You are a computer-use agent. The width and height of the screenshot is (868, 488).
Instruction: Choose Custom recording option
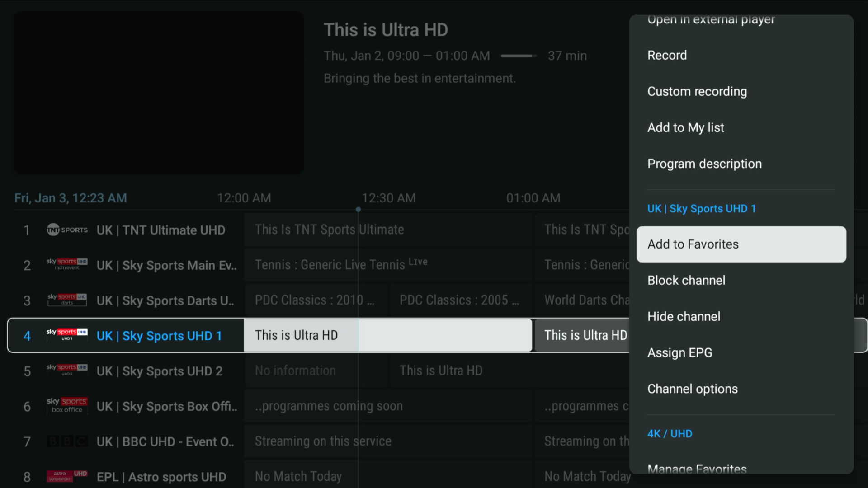[697, 92]
